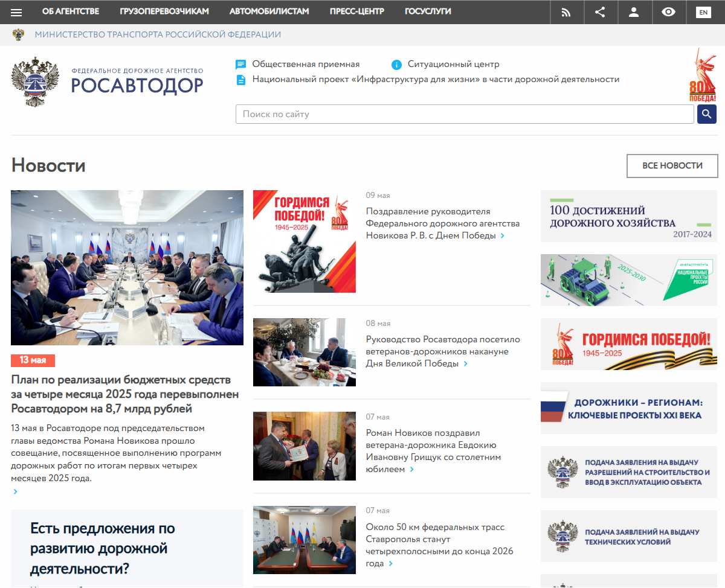This screenshot has width=725, height=588.
Task: Open the ПРЕСС-ЦЕНТР menu
Action: [x=357, y=11]
